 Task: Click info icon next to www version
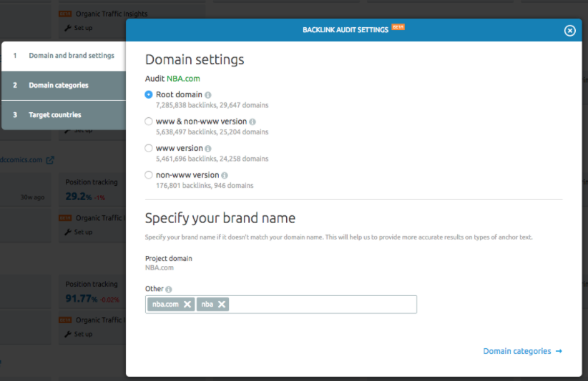[208, 149]
